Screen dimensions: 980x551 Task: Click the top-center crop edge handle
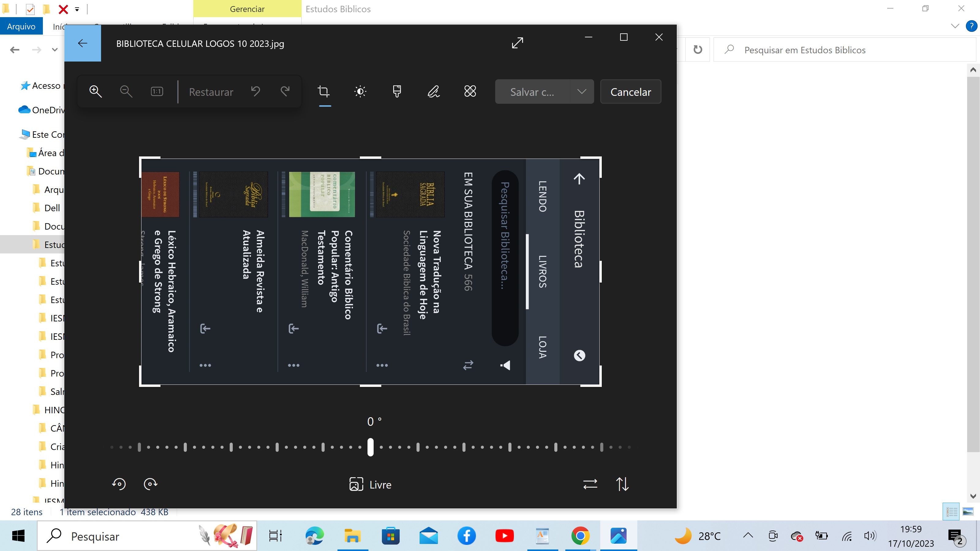(371, 157)
